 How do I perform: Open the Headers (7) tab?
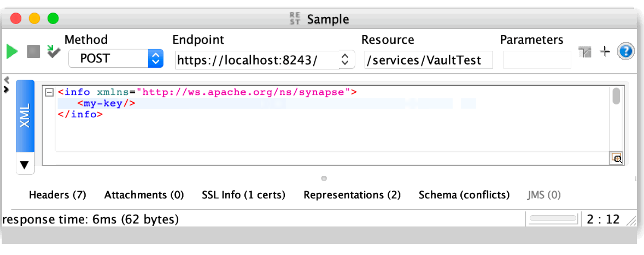[x=57, y=195]
